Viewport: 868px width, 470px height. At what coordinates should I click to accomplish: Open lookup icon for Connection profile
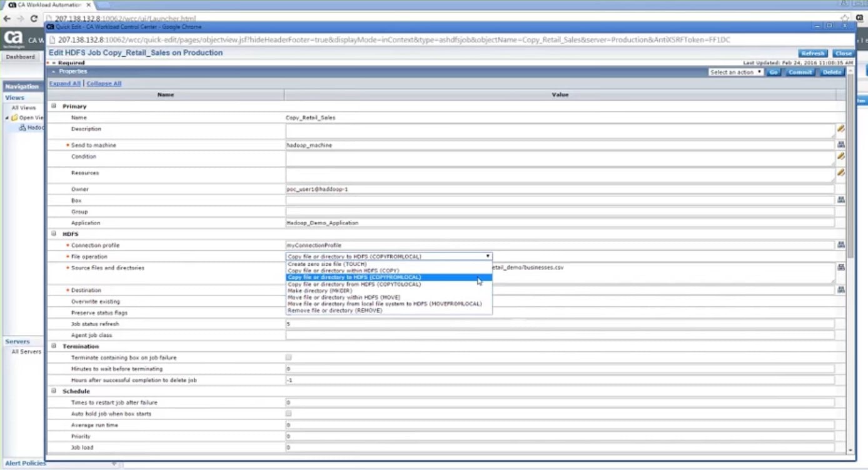pos(841,245)
